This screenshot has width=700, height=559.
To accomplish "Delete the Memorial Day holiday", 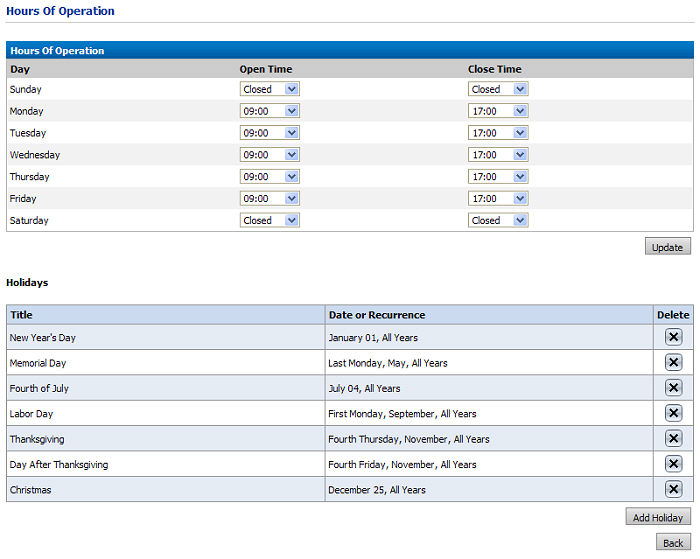I will [x=673, y=362].
